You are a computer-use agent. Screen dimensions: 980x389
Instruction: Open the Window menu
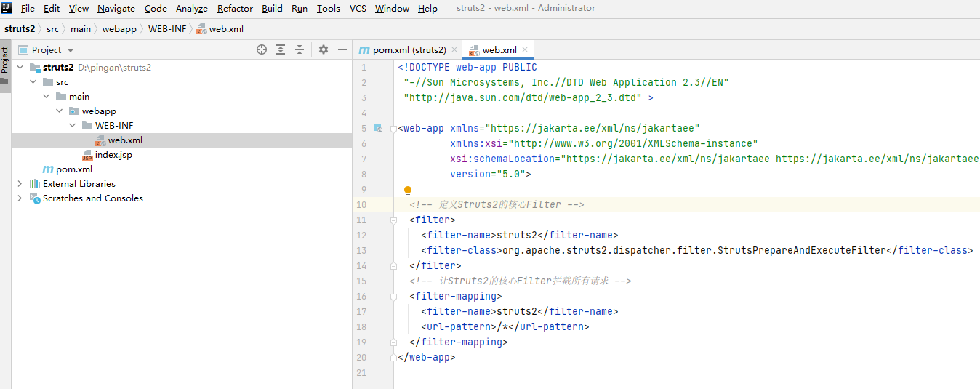pyautogui.click(x=392, y=8)
